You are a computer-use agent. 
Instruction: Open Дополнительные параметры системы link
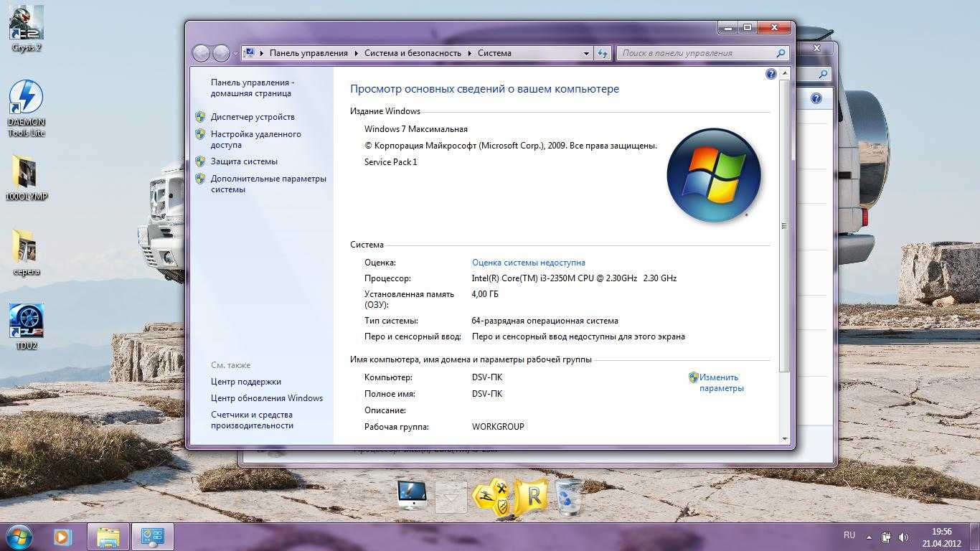268,184
